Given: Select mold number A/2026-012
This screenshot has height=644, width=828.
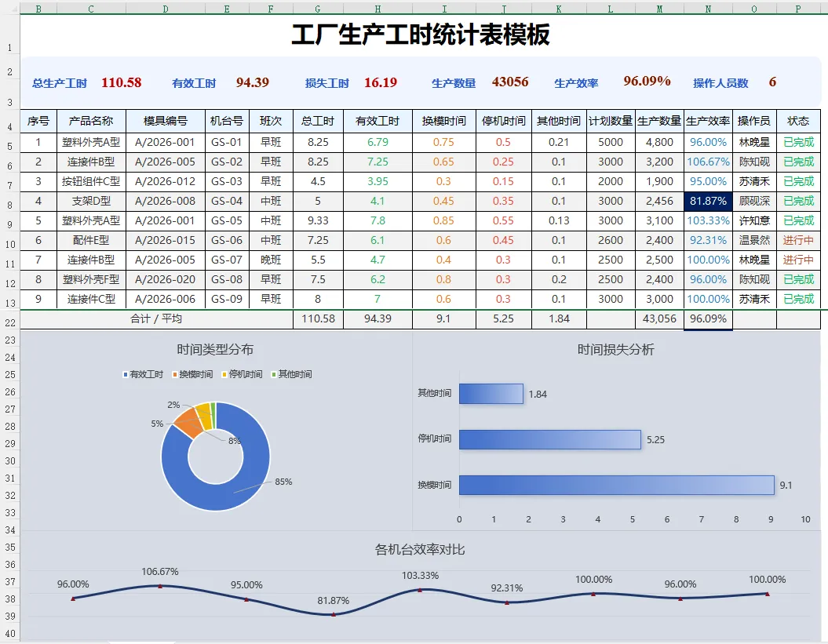Looking at the screenshot, I should [166, 181].
